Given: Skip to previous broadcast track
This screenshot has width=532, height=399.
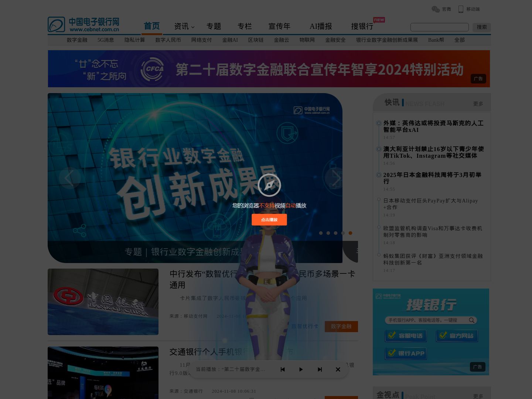Looking at the screenshot, I should [283, 369].
